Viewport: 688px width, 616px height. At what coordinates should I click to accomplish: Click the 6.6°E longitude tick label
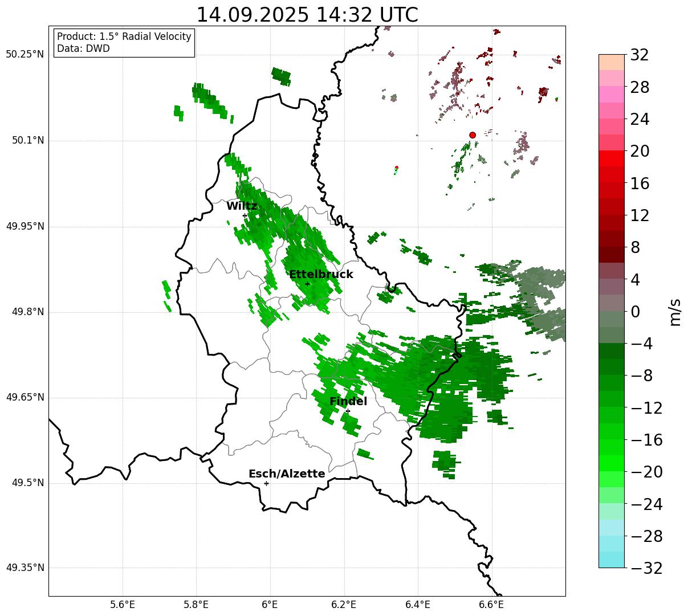(491, 605)
